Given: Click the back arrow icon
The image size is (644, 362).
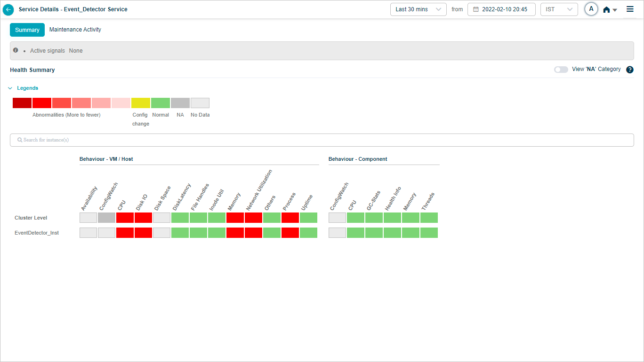Looking at the screenshot, I should 8,9.
